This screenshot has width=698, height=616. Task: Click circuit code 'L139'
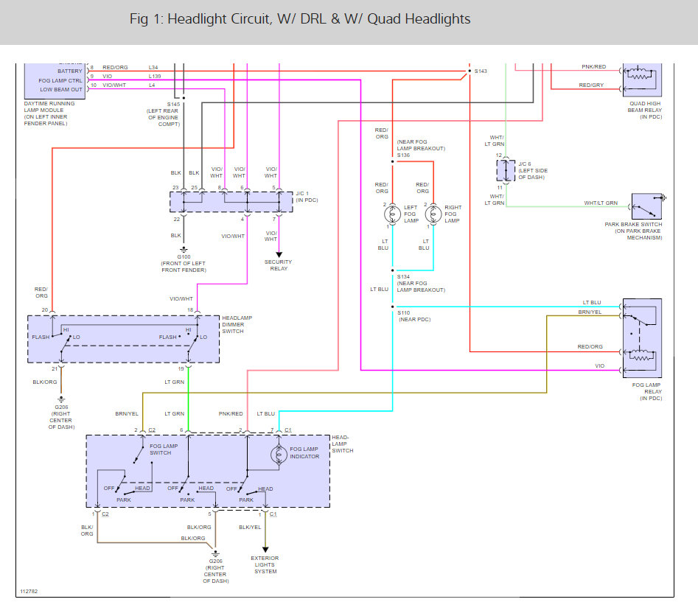click(155, 77)
